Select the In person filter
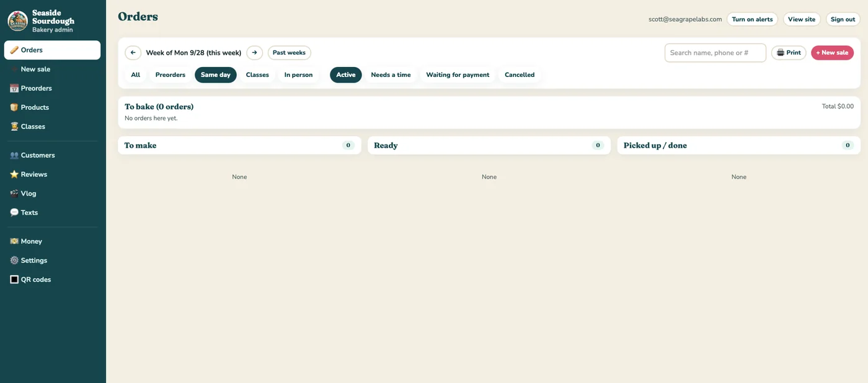The image size is (868, 383). [298, 75]
